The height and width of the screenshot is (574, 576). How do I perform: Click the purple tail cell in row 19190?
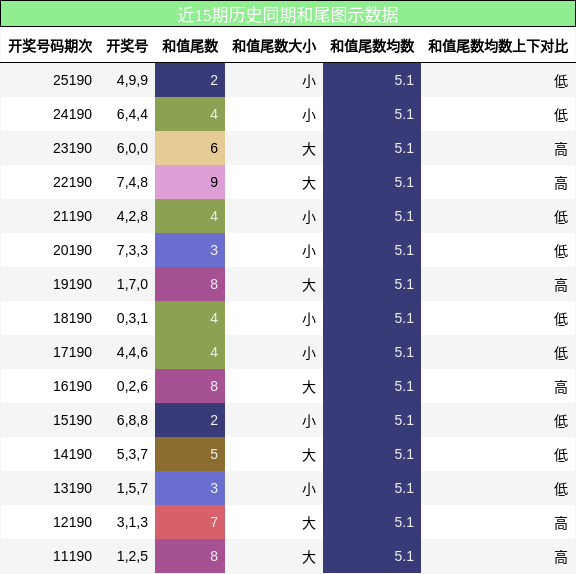click(190, 284)
